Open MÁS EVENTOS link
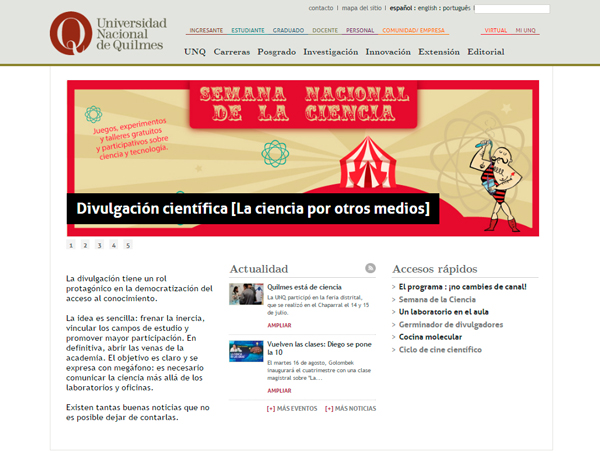 point(292,409)
